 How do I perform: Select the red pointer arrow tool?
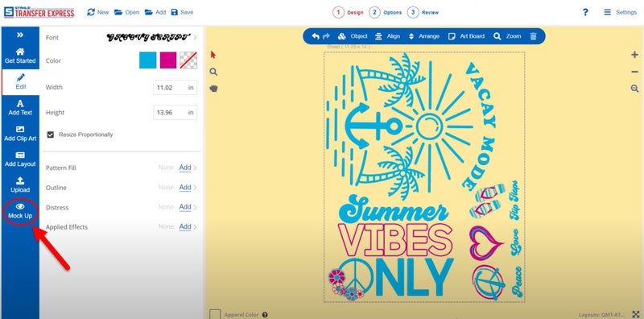tap(213, 55)
